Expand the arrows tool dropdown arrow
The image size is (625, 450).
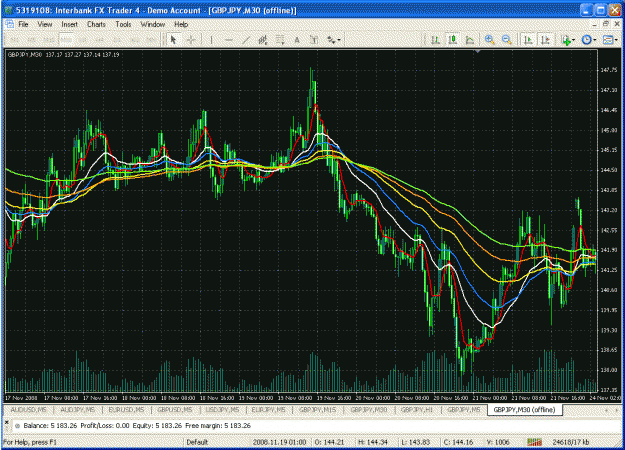tap(339, 39)
